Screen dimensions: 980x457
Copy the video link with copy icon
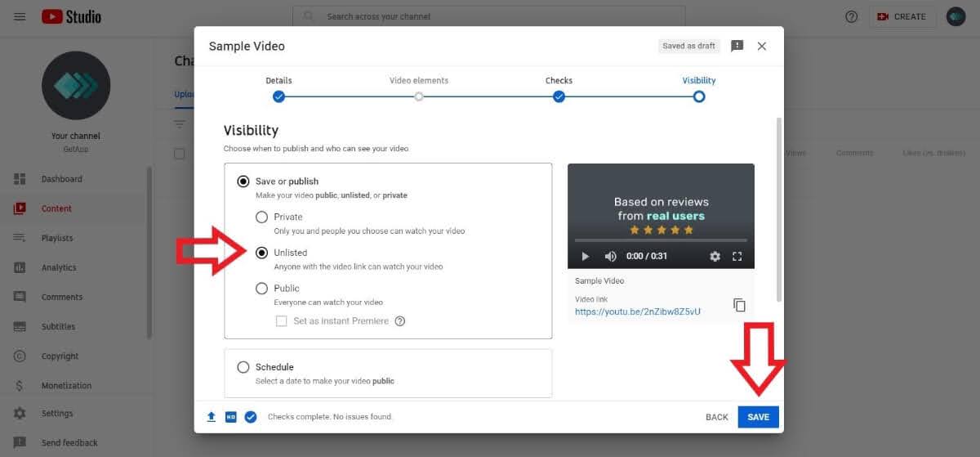tap(739, 305)
